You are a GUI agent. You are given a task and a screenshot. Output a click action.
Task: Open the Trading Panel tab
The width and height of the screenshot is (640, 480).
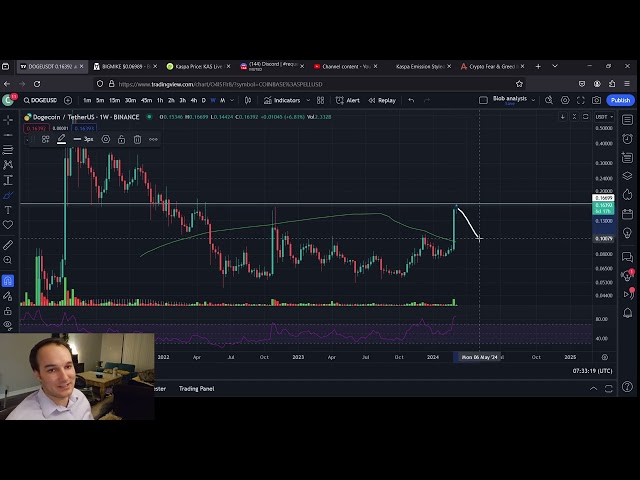pos(196,388)
